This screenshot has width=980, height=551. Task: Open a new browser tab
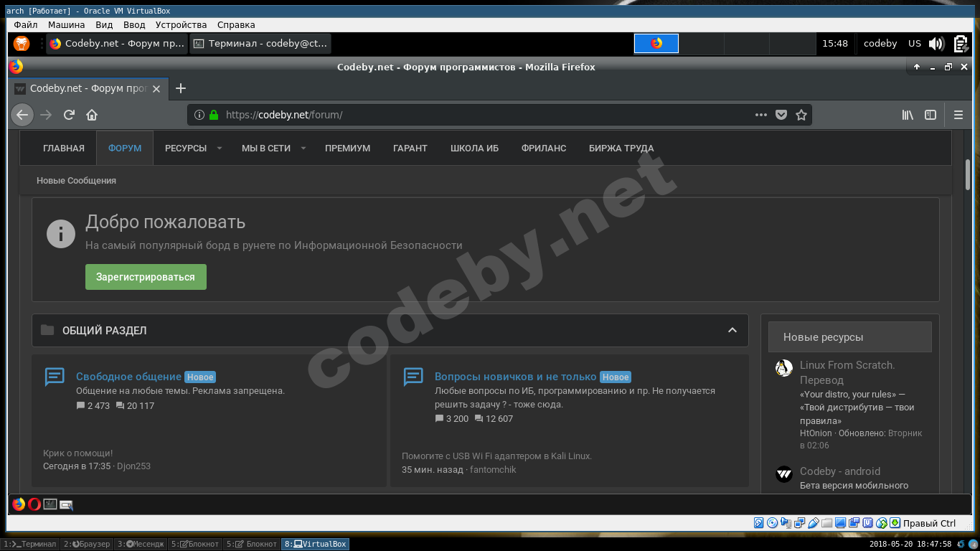point(181,88)
